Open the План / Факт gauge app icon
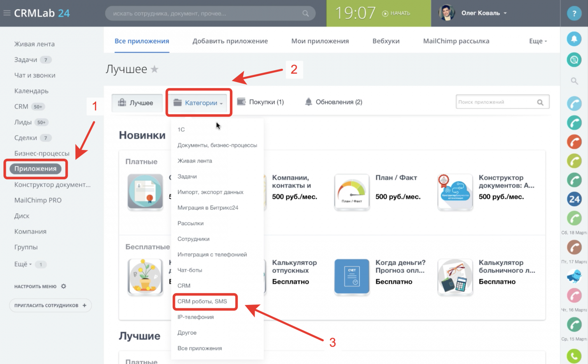588x364 pixels. coord(352,192)
